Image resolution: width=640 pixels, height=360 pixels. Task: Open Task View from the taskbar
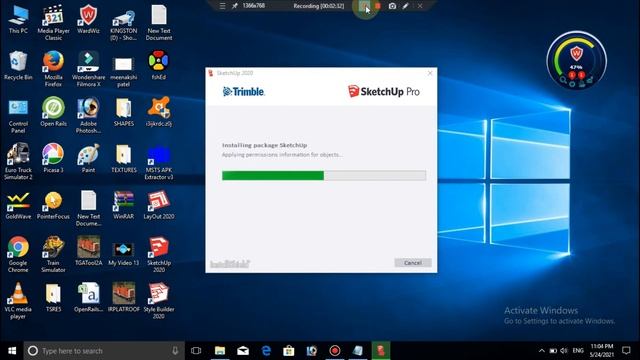click(196, 351)
